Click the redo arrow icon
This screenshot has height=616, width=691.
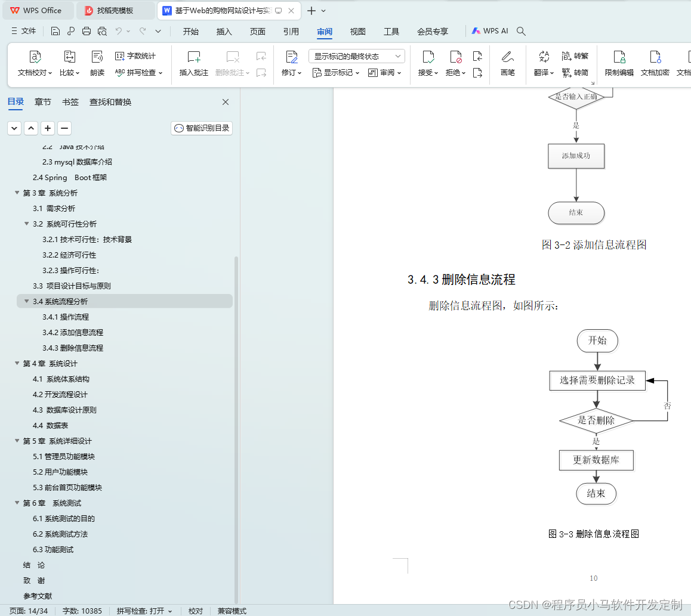click(143, 31)
